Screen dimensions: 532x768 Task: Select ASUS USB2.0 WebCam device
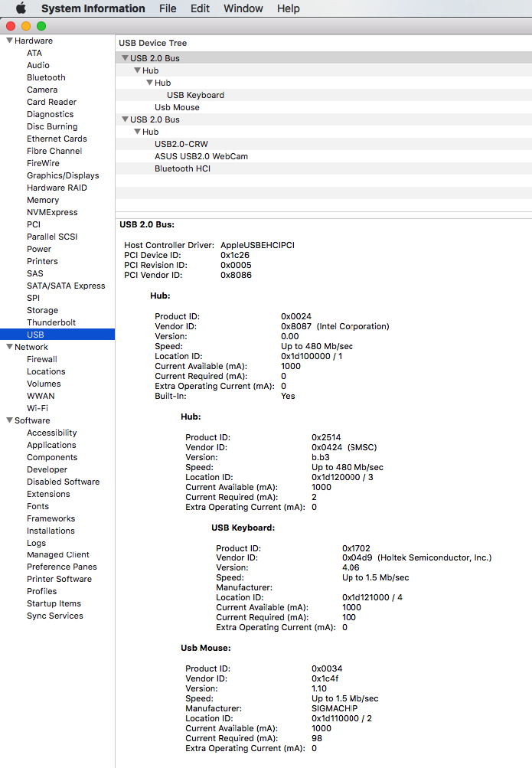201,156
